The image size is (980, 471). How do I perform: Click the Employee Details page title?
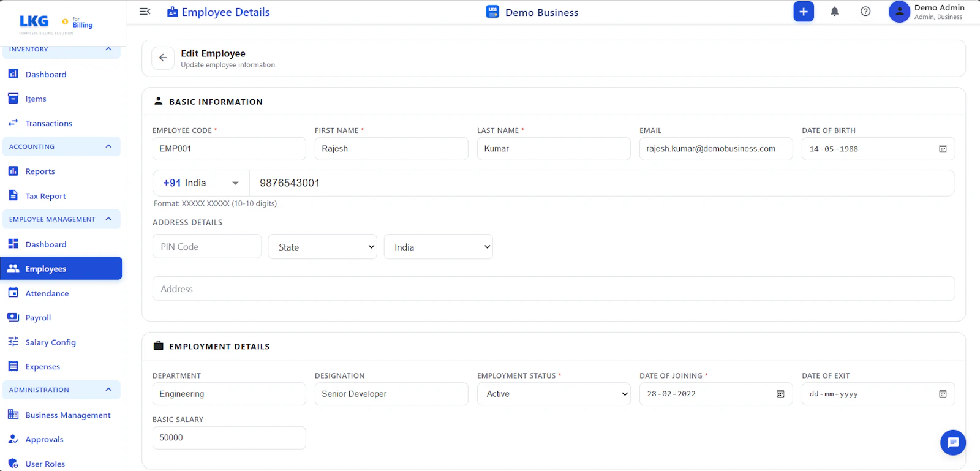point(225,12)
